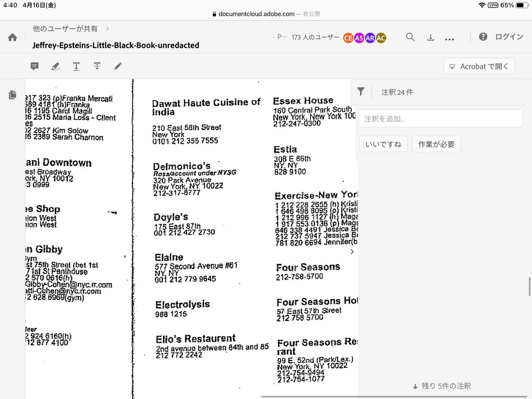Image resolution: width=532 pixels, height=399 pixels.
Task: Select the underline text tool
Action: pos(76,66)
